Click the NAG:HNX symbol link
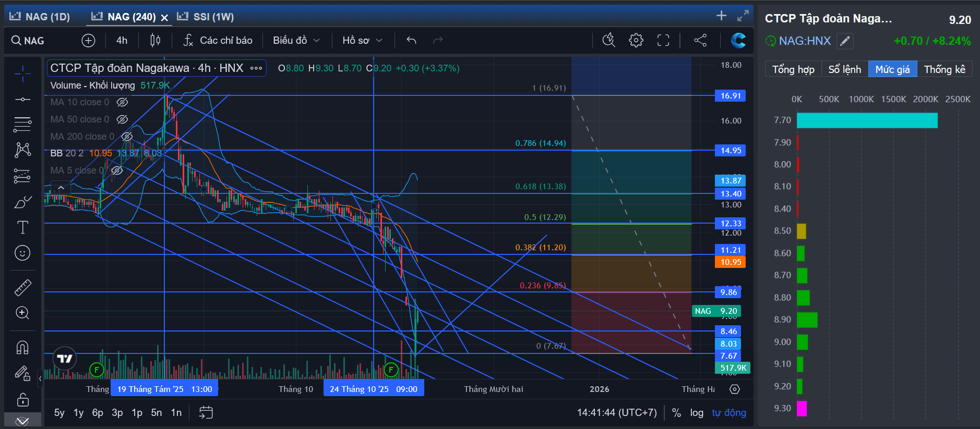 [x=805, y=41]
